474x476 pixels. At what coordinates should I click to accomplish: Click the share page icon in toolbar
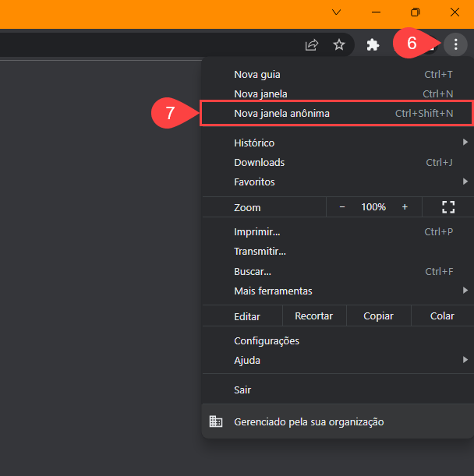[312, 45]
